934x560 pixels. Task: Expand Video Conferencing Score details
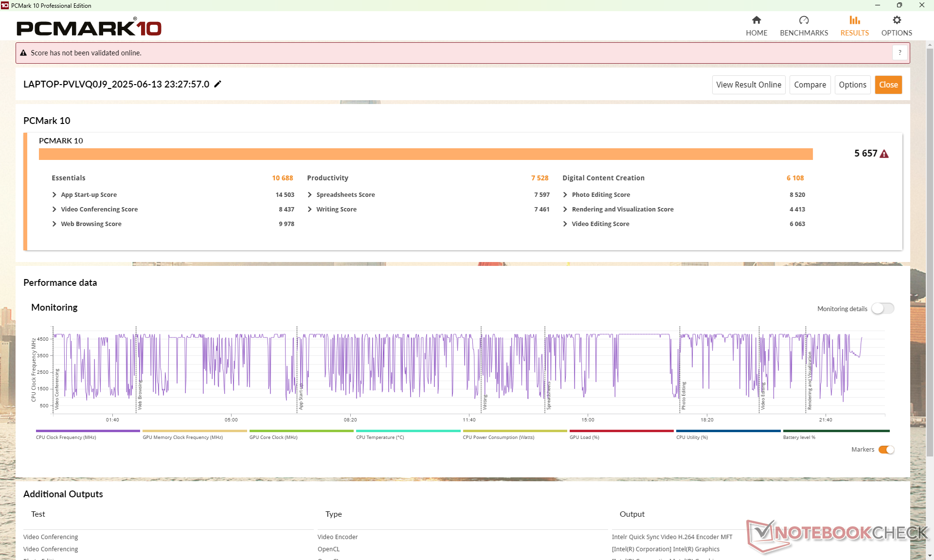(x=54, y=209)
